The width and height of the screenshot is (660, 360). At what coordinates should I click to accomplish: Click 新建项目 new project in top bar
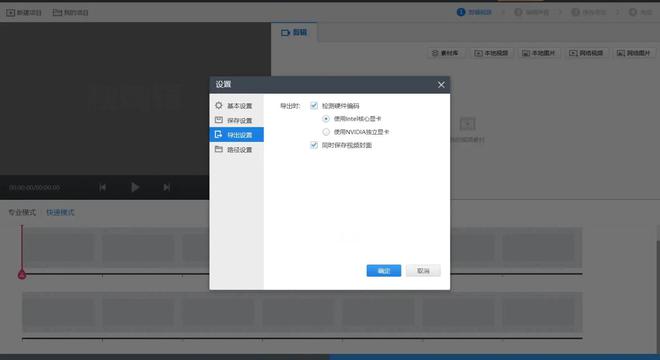coord(24,13)
